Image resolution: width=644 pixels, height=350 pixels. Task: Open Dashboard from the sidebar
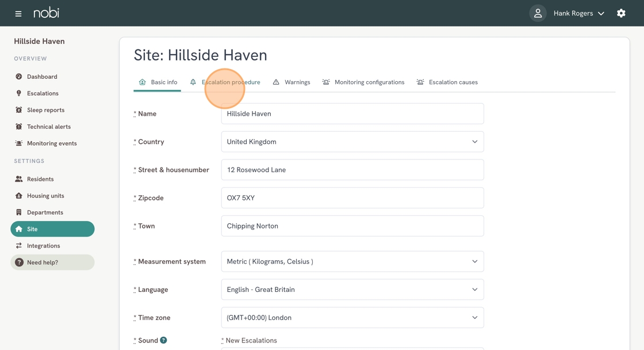coord(42,77)
